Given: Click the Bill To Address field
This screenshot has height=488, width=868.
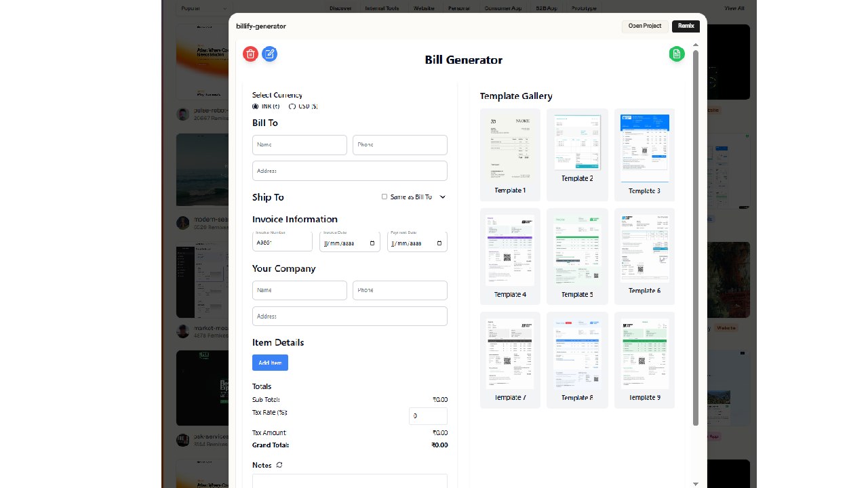Looking at the screenshot, I should [x=350, y=171].
